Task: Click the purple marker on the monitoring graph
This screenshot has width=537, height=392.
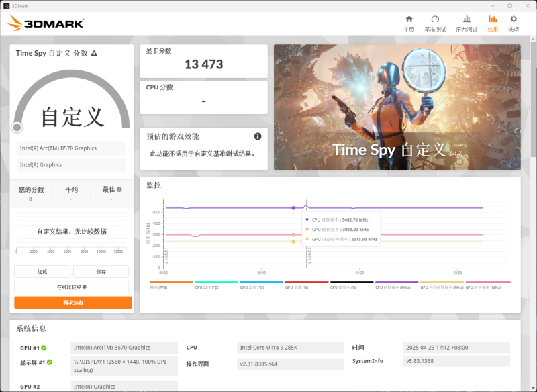Action: coord(293,207)
